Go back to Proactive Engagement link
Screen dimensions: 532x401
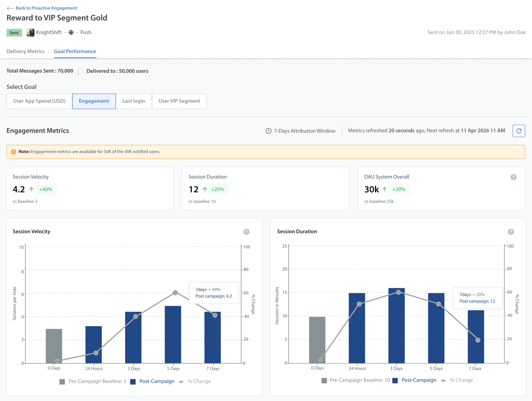pyautogui.click(x=46, y=8)
